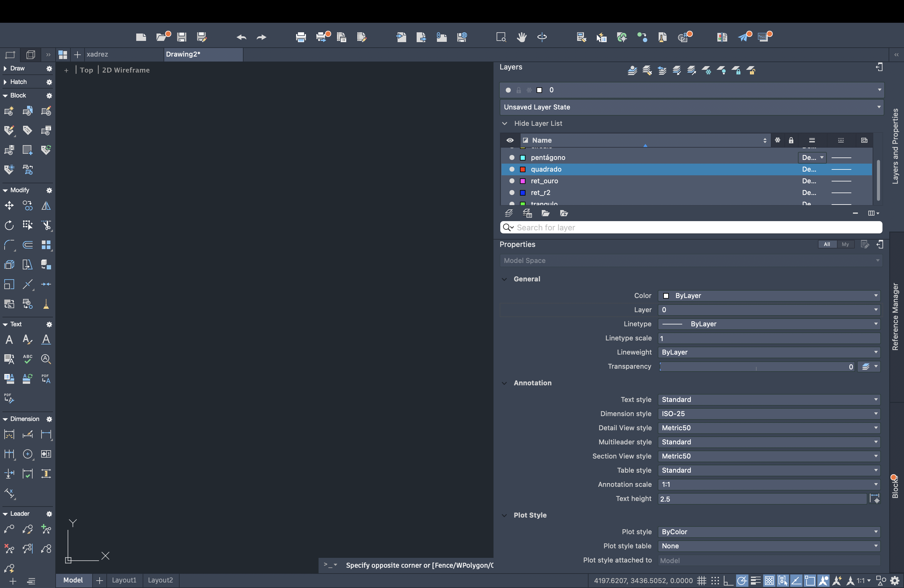This screenshot has width=904, height=588.
Task: Click Hide Layer List
Action: 538,123
